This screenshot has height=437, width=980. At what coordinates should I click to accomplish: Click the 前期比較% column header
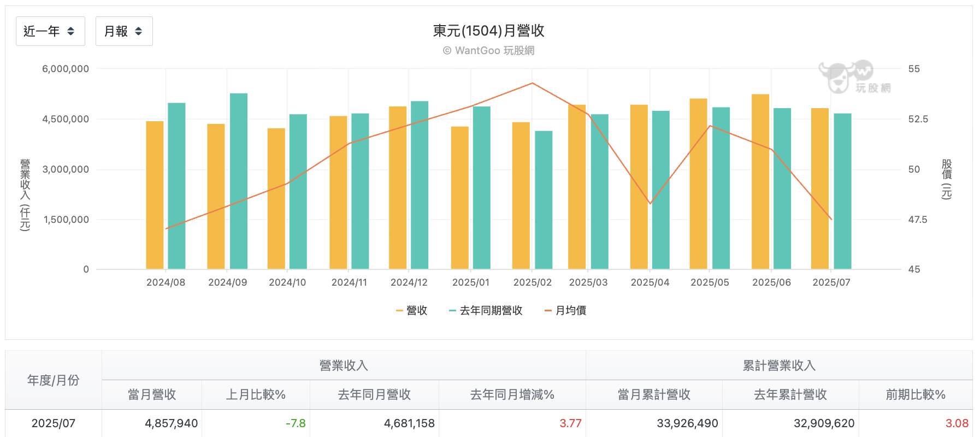click(x=916, y=394)
